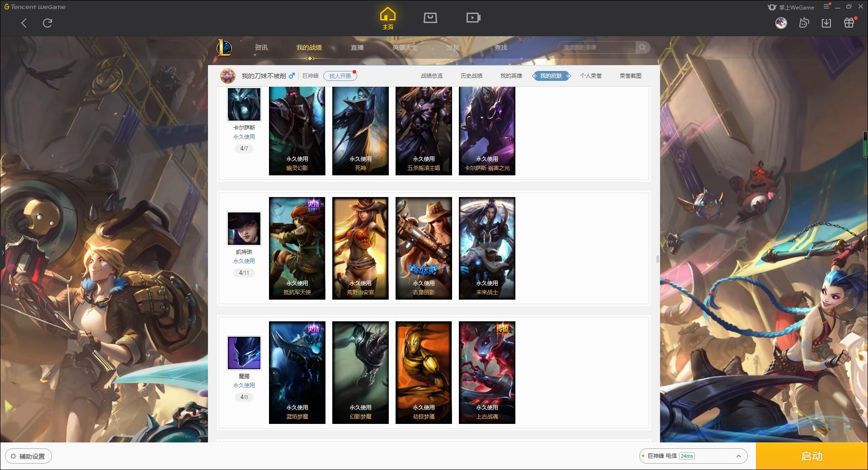Click the 卡尔萨斯 champion portrait
This screenshot has width=868, height=470.
click(x=244, y=104)
